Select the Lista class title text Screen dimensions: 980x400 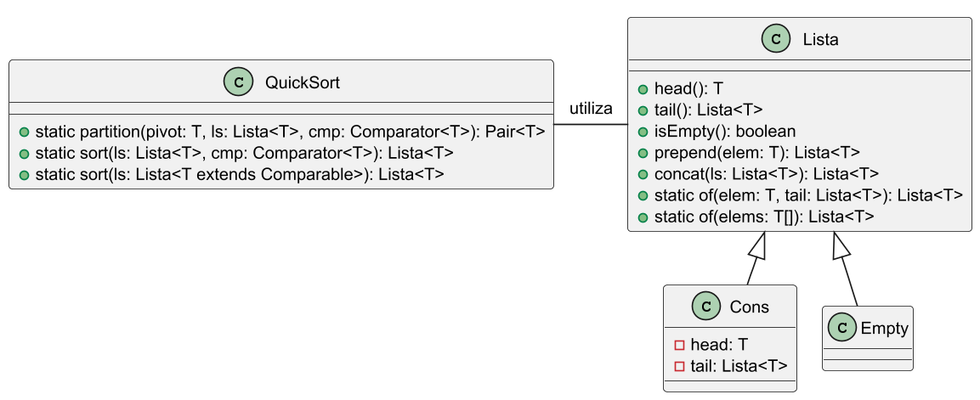pos(821,39)
